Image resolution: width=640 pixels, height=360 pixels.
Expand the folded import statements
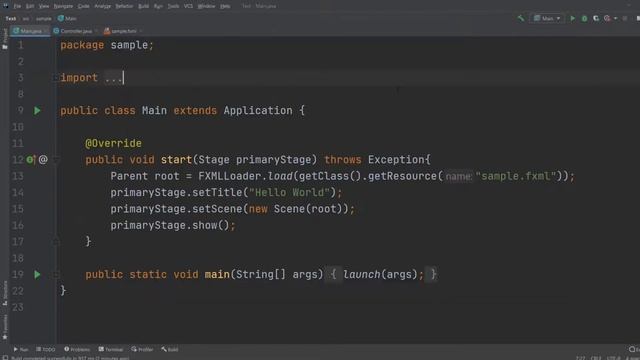tap(56, 78)
